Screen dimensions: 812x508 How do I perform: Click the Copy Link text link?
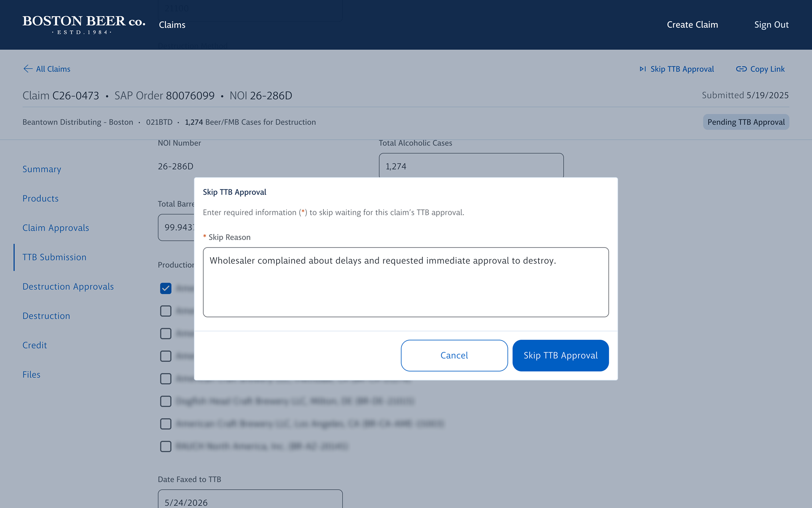click(767, 69)
